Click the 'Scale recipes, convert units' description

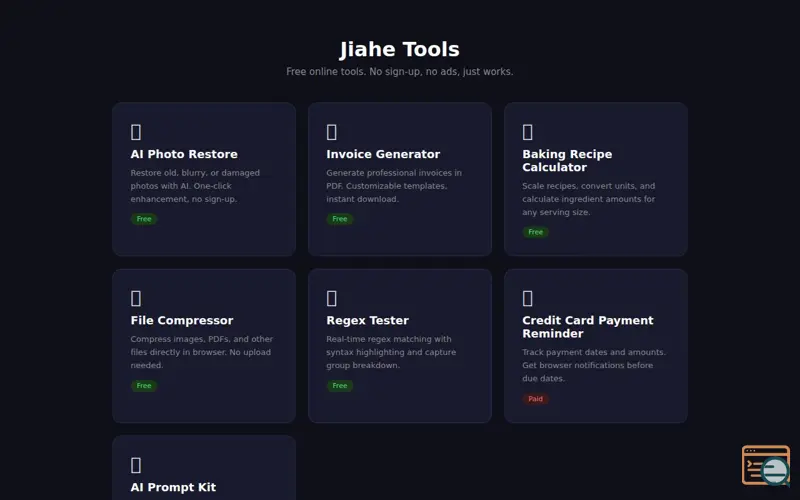tap(589, 199)
